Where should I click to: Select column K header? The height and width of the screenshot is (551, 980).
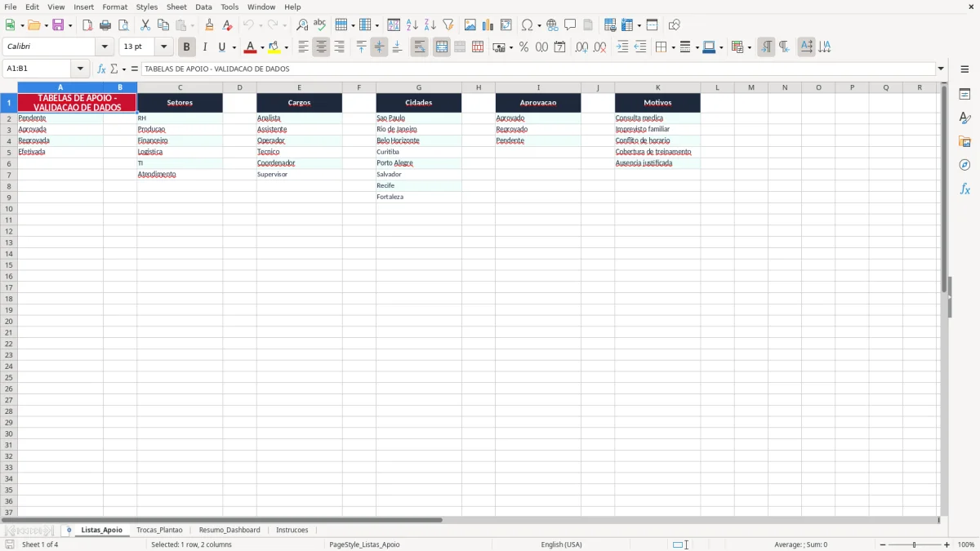point(657,87)
